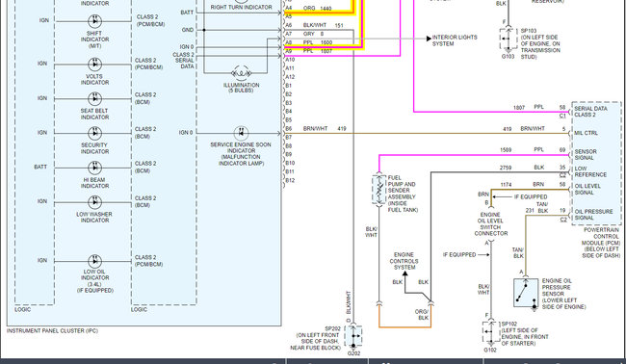Click the SP102 splice symbol
The image size is (626, 364).
tap(490, 332)
